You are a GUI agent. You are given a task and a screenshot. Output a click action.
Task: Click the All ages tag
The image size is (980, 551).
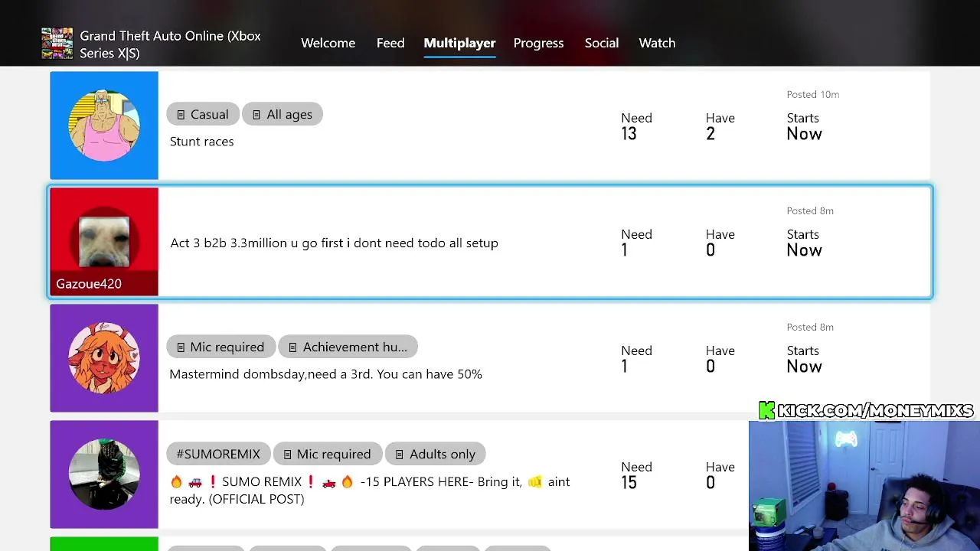pos(283,114)
